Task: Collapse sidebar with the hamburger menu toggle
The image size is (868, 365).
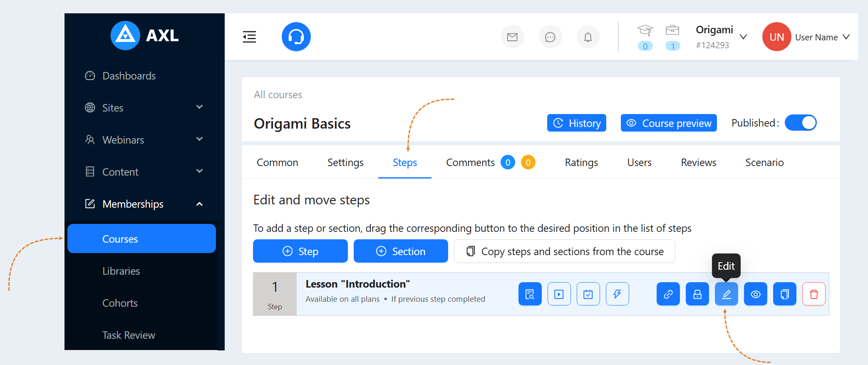Action: [x=249, y=37]
